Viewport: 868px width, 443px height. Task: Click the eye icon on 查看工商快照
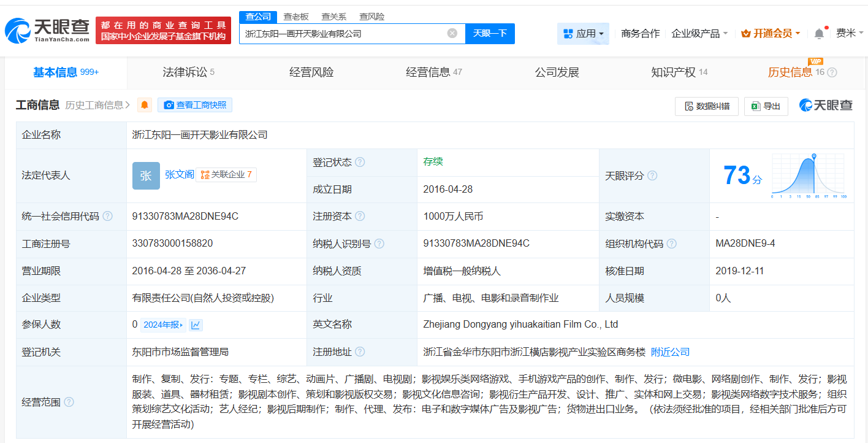169,105
